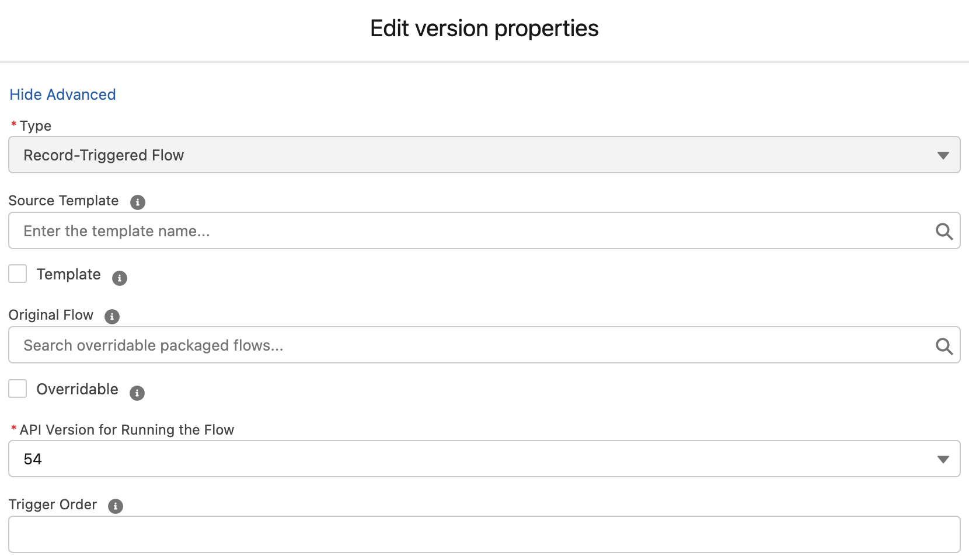The width and height of the screenshot is (969, 560).
Task: Click the Trigger Order info icon
Action: pyautogui.click(x=116, y=506)
